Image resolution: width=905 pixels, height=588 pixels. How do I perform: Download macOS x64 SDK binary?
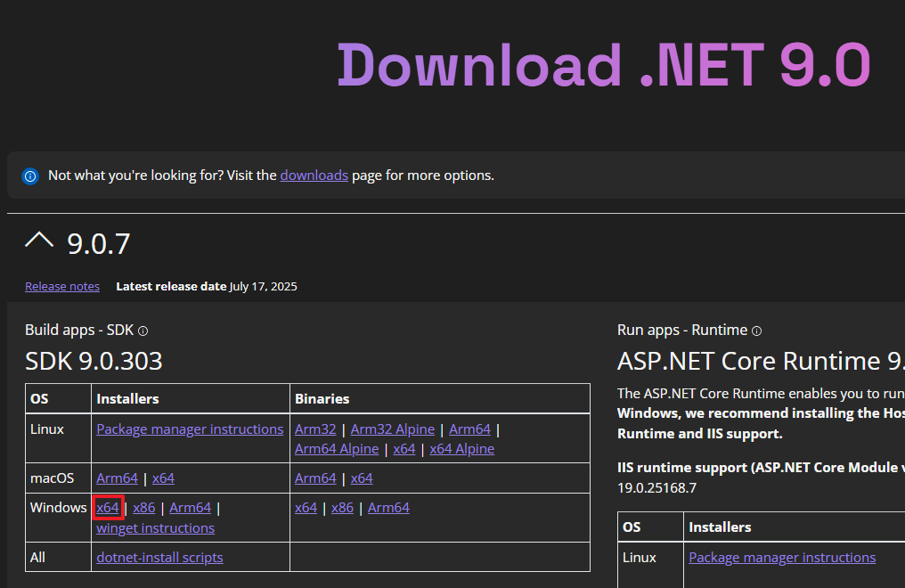(x=362, y=478)
